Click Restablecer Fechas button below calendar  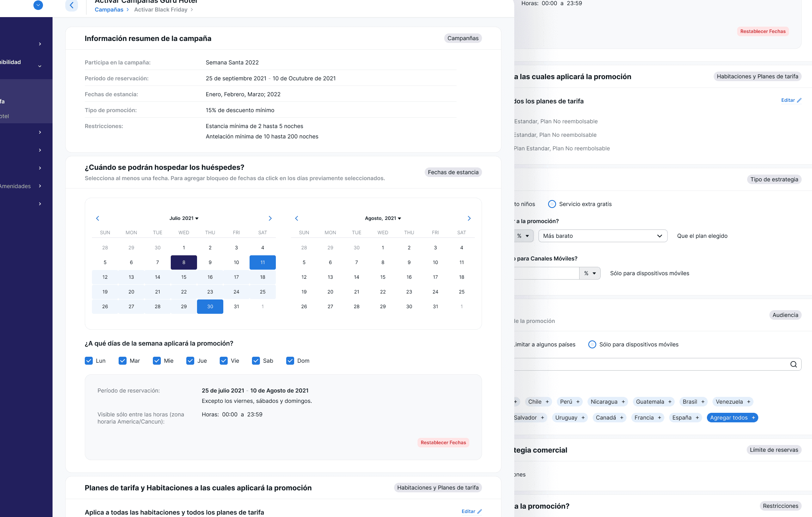coord(443,443)
